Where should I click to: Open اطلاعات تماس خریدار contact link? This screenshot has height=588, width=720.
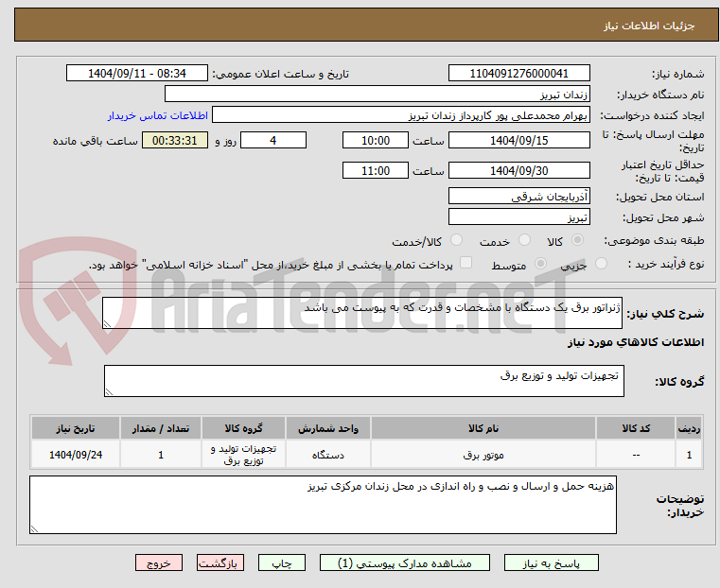158,115
